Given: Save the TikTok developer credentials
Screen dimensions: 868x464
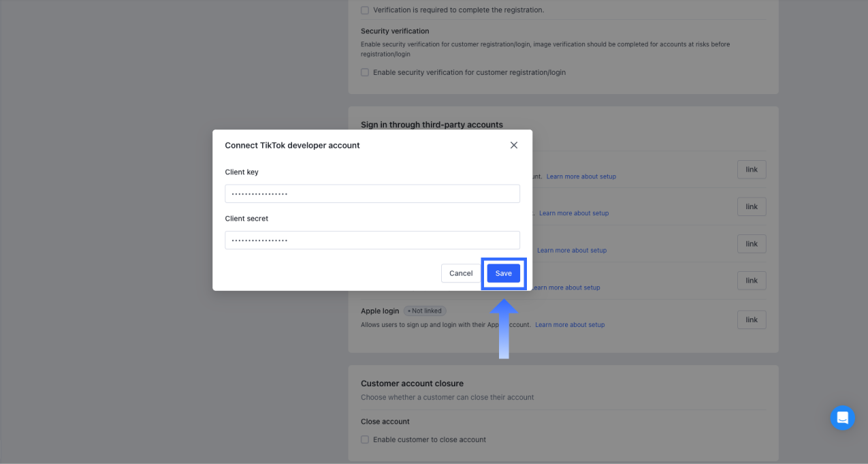Looking at the screenshot, I should (x=503, y=273).
